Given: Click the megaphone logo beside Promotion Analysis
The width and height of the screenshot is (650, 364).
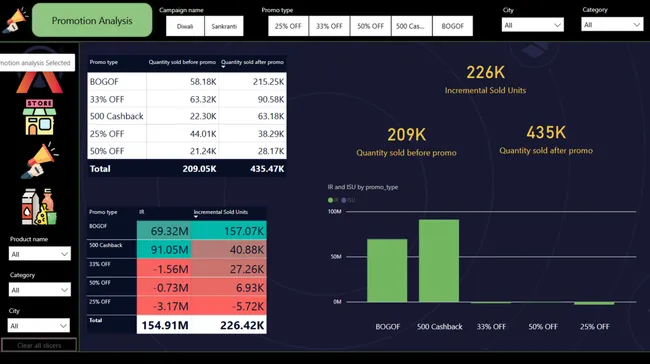Looking at the screenshot, I should pos(15,20).
